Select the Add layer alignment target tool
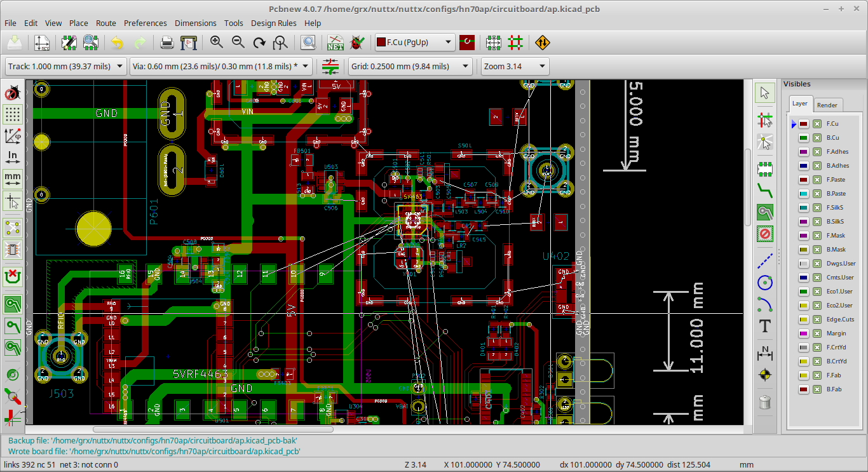The width and height of the screenshot is (868, 472). (765, 375)
